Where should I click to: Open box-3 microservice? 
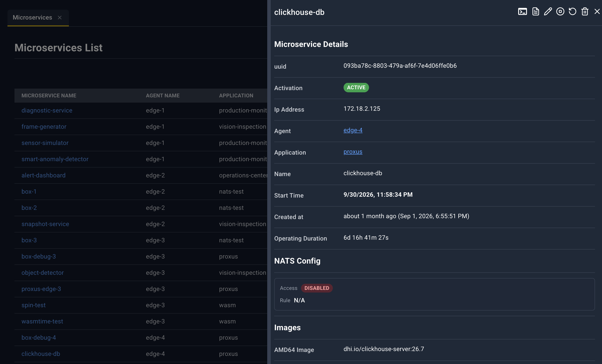pos(29,240)
